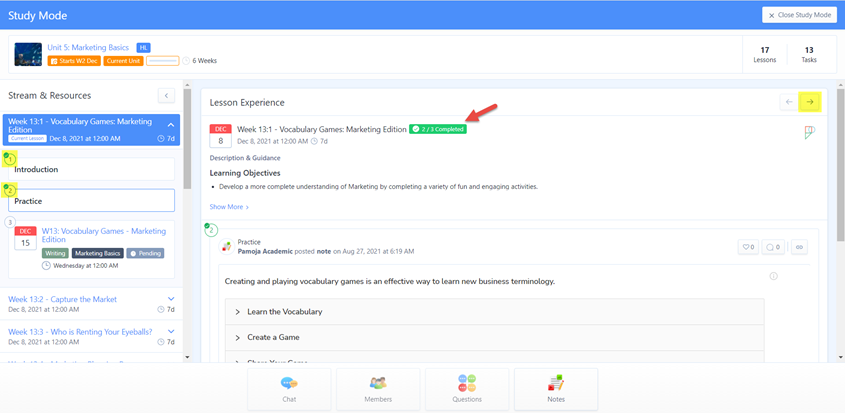
Task: View the 17 Lessons count
Action: 764,54
